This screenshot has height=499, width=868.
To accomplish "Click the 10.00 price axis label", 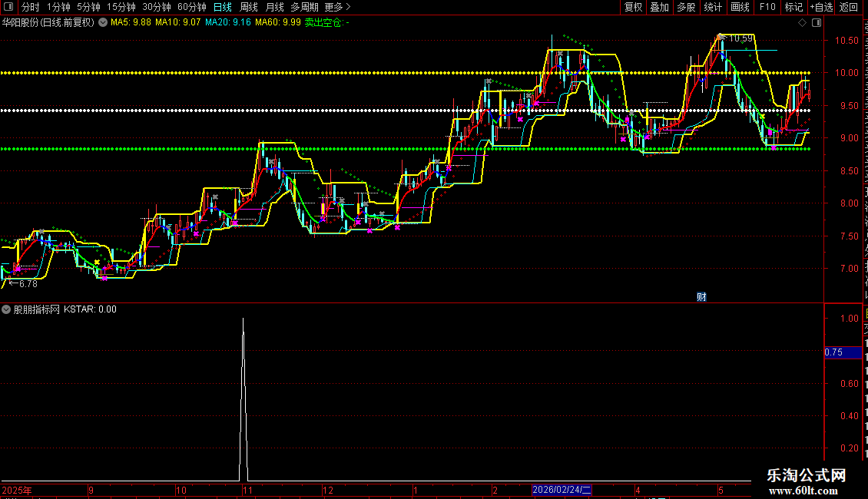I will coord(846,73).
